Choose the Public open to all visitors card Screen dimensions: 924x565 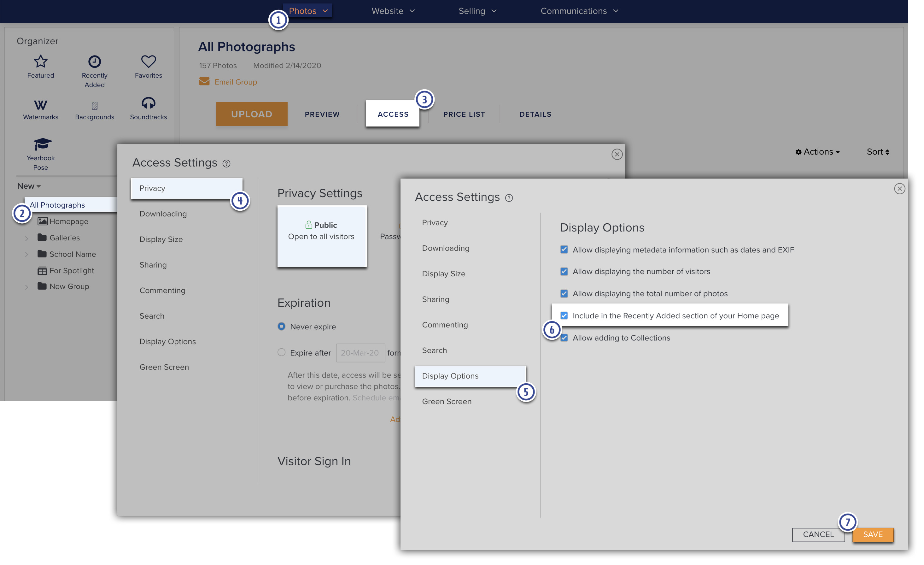[x=322, y=236]
